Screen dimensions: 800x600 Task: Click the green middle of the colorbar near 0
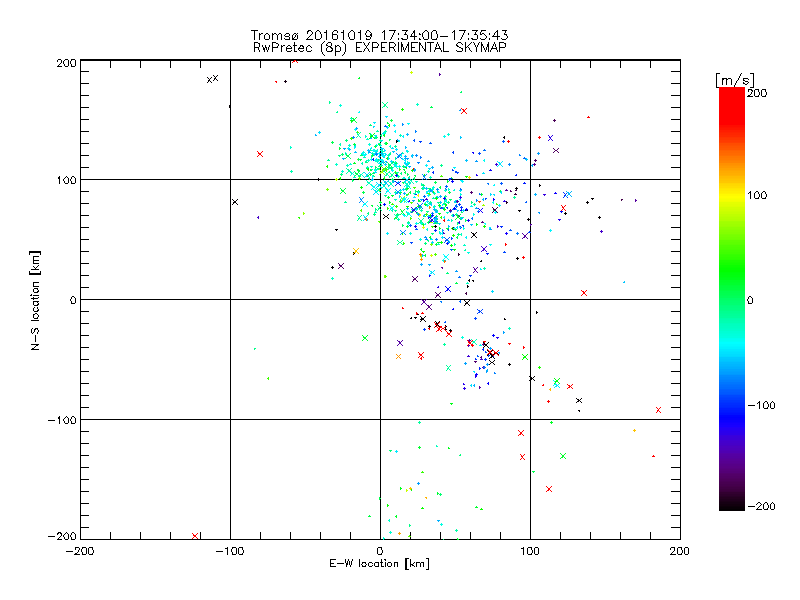coord(732,299)
